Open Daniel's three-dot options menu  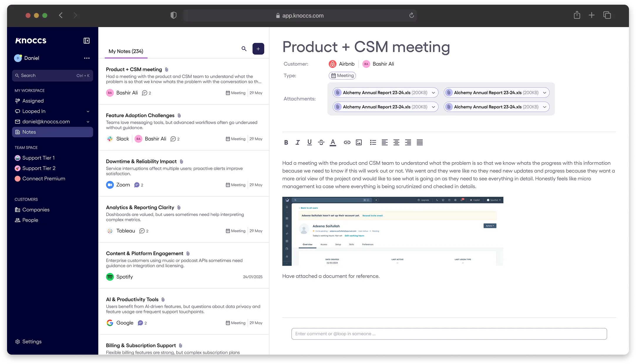87,58
